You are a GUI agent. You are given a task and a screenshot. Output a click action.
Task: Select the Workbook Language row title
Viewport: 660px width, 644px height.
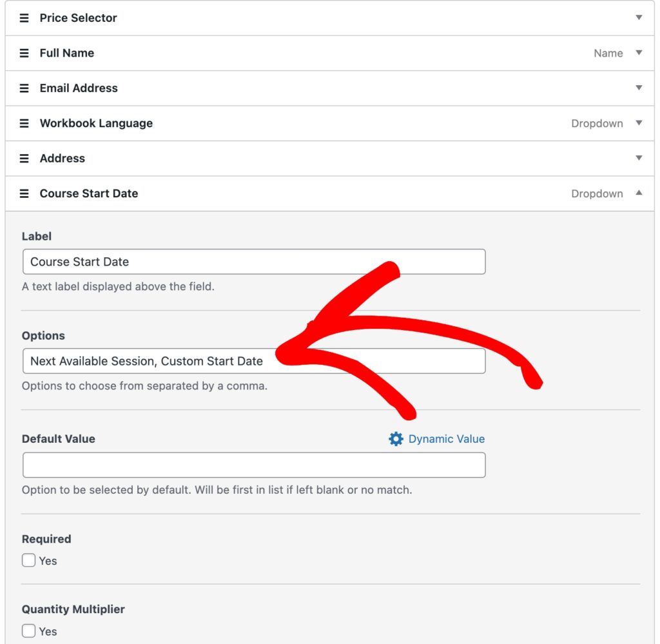coord(96,123)
